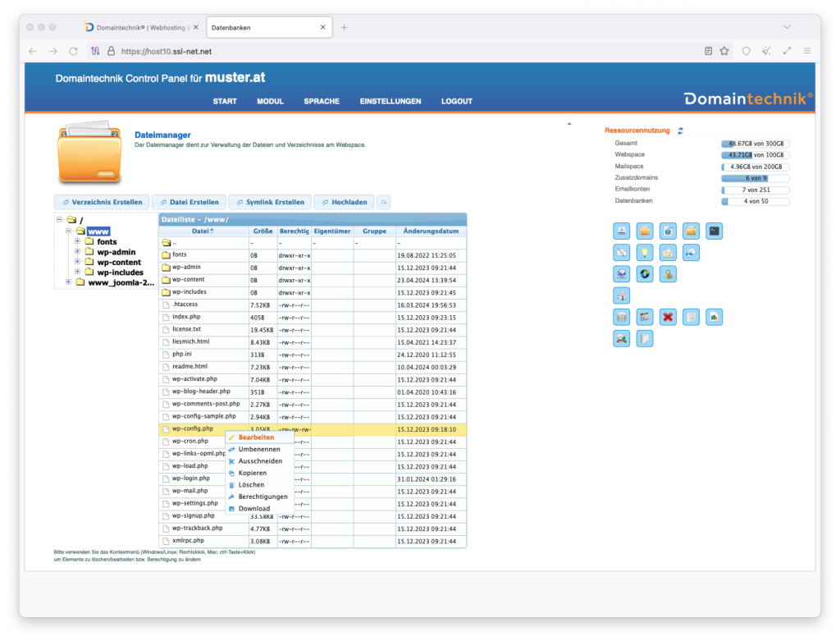Open the bar chart statistics icon
840x641 pixels.
[714, 317]
